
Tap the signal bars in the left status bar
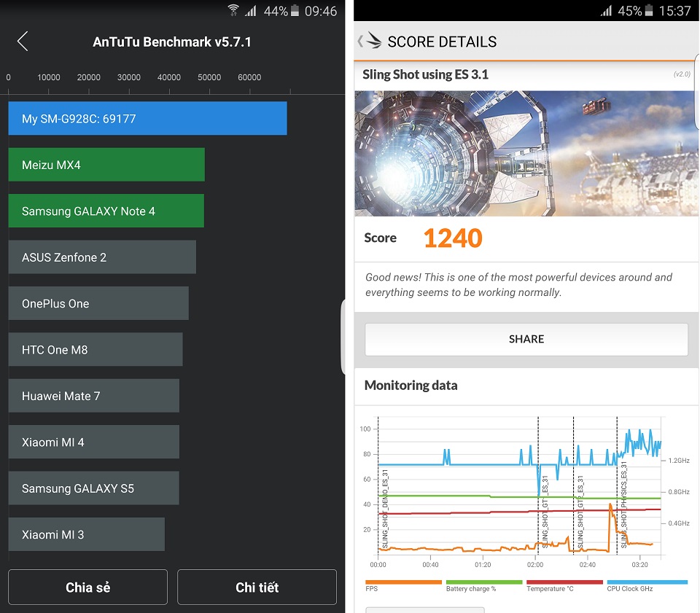point(252,10)
